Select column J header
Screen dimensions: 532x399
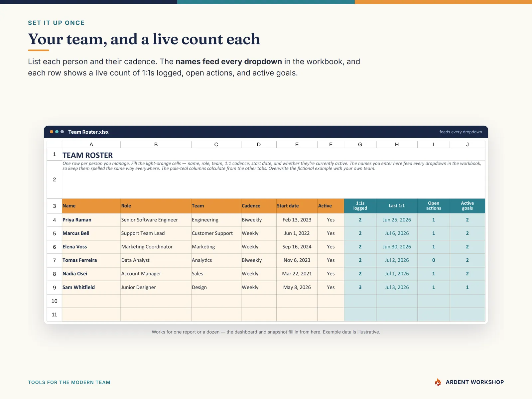click(467, 144)
